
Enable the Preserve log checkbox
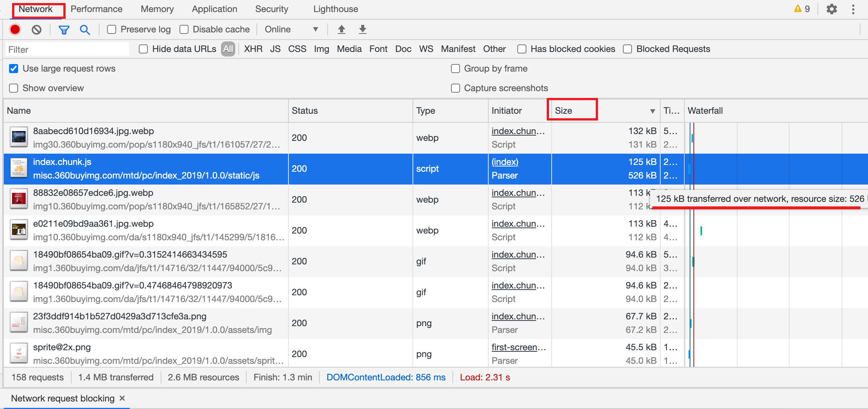(112, 29)
